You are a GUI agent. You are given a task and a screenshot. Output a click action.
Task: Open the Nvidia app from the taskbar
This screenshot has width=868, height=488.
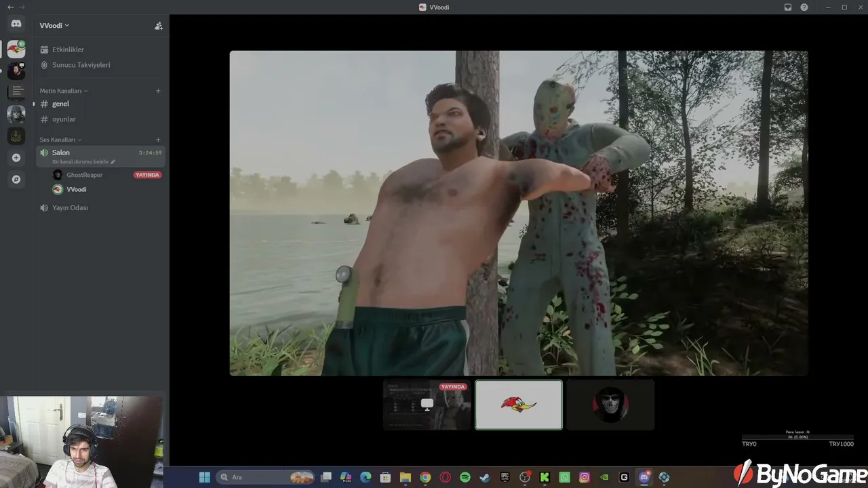tap(604, 477)
